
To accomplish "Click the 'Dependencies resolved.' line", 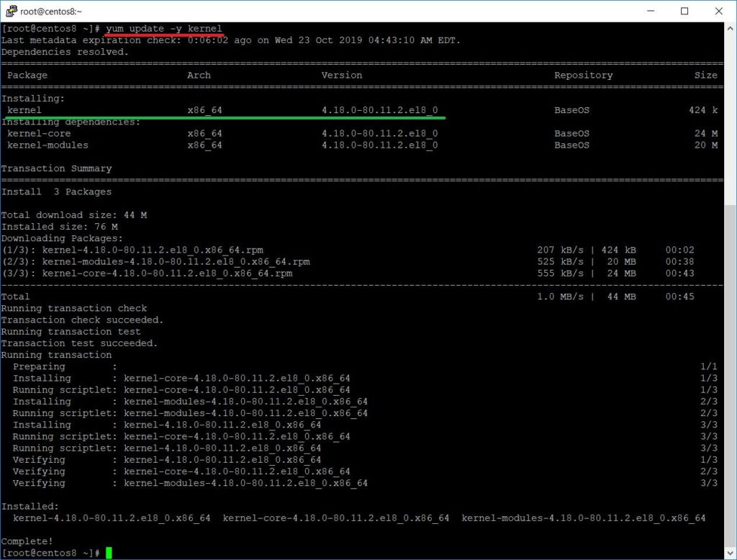I will 65,52.
